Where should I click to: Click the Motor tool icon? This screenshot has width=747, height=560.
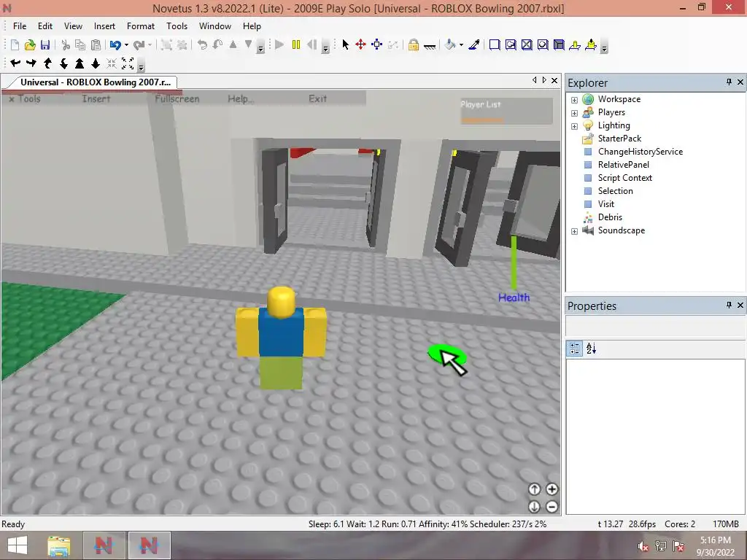click(x=591, y=44)
